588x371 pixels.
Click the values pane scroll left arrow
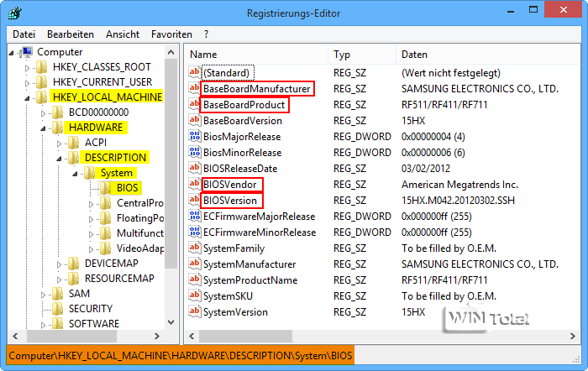[x=192, y=336]
